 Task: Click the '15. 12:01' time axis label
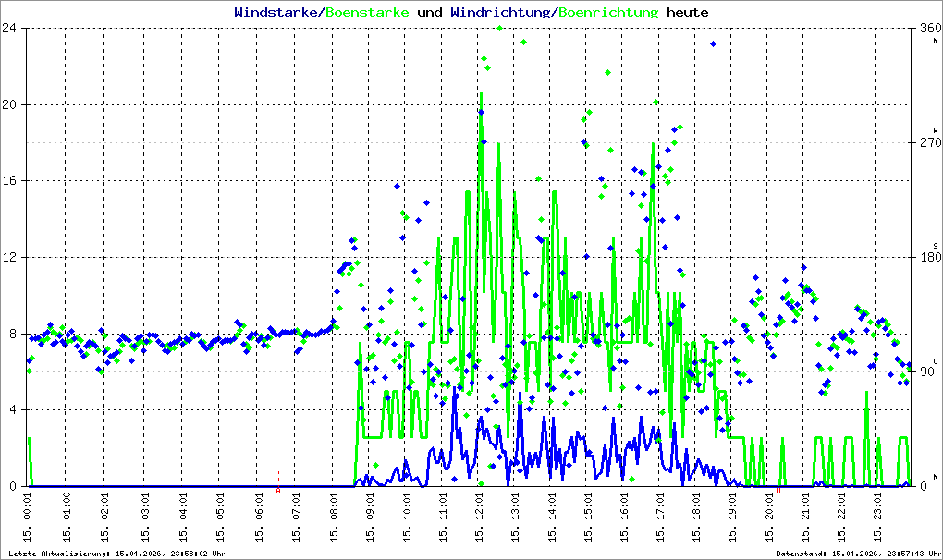479,517
